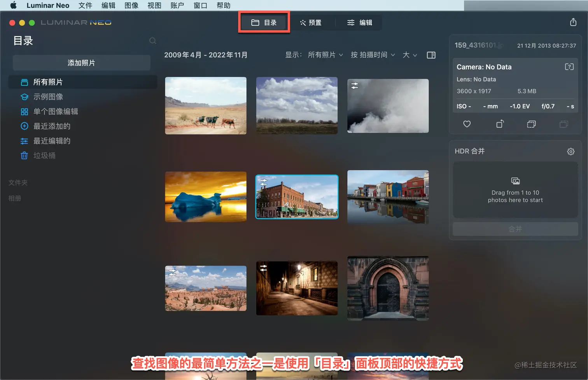588x380 pixels.
Task: Click the 3600 x 1917 dimensions text
Action: tap(474, 91)
